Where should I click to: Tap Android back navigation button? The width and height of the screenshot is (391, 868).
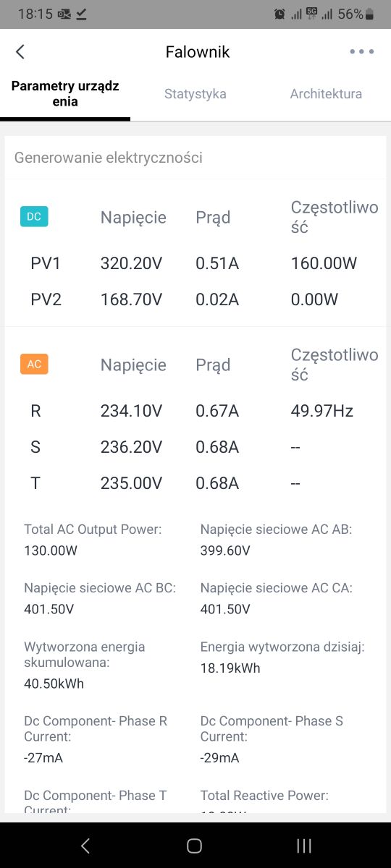pyautogui.click(x=85, y=846)
